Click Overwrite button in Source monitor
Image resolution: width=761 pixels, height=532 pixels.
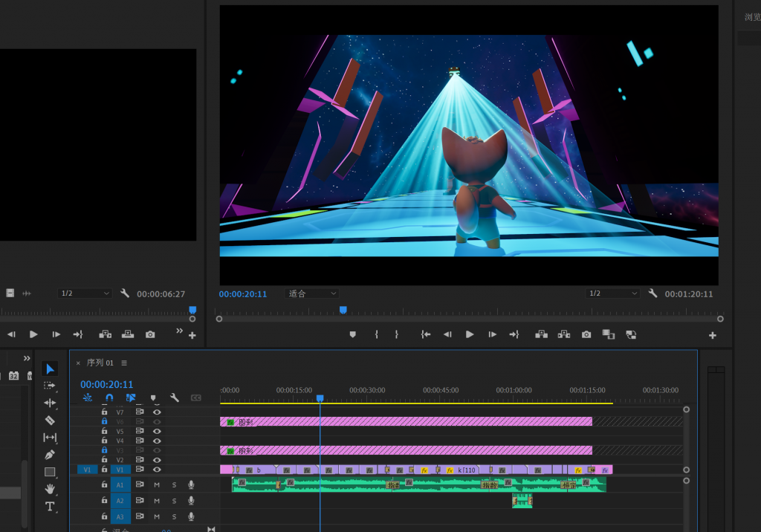128,334
